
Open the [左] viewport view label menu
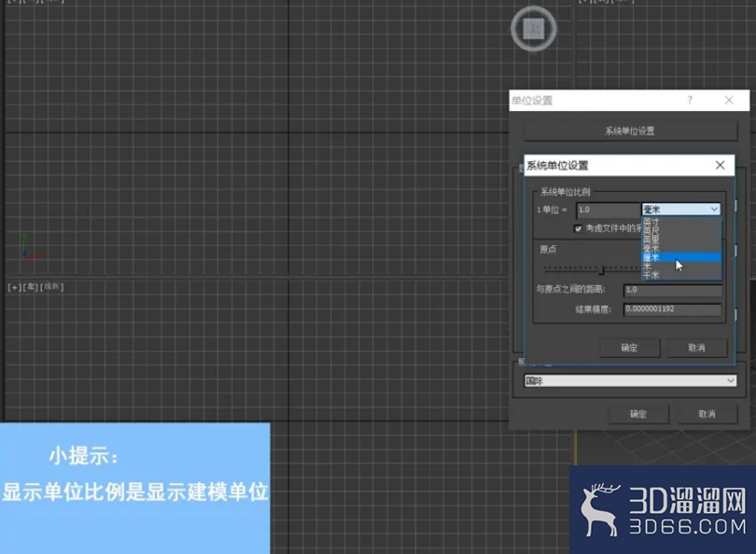pos(31,287)
